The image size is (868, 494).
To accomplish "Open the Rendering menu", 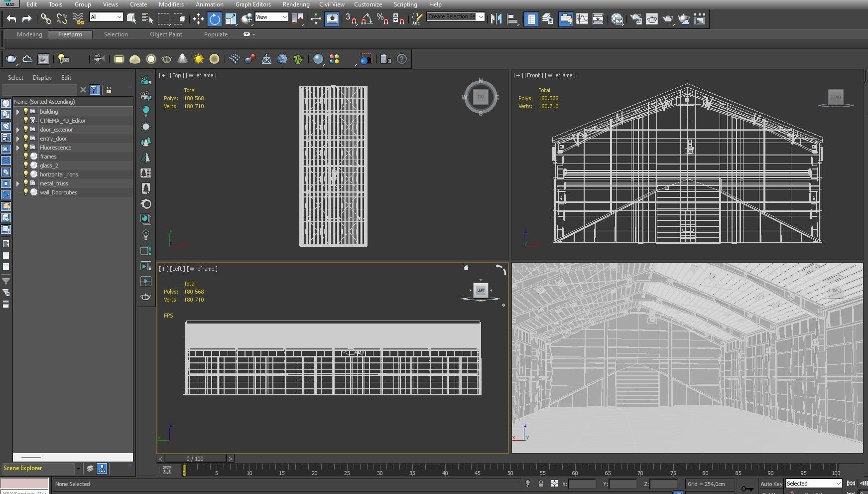I will click(296, 4).
